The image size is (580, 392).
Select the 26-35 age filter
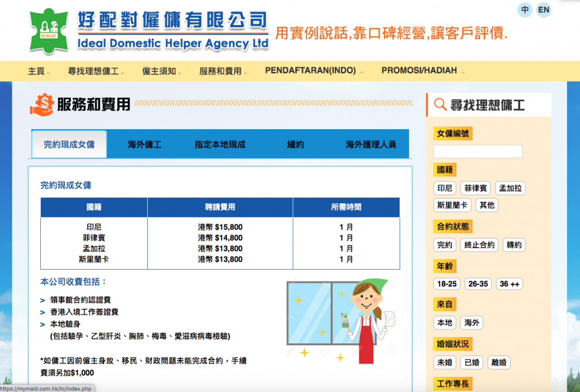478,284
